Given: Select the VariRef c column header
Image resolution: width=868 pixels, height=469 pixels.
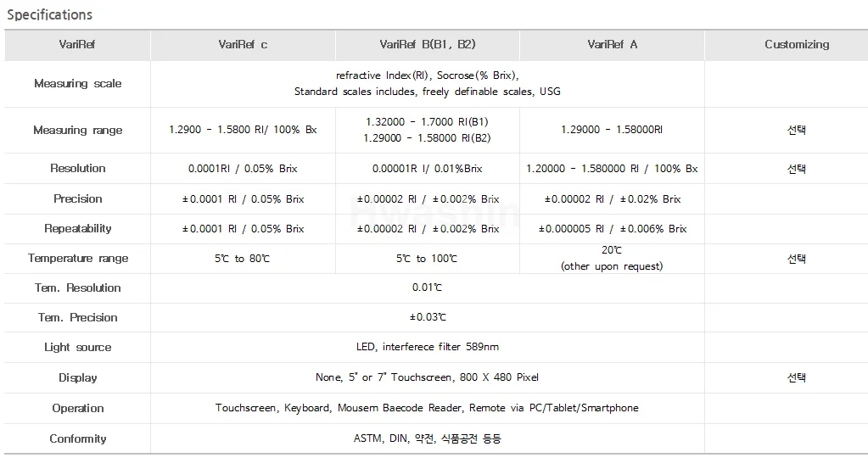Looking at the screenshot, I should (243, 45).
